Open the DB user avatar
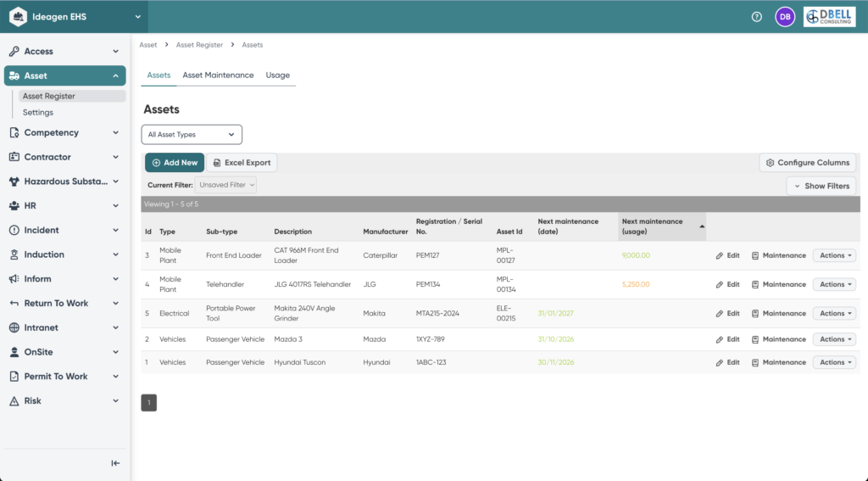 tap(785, 17)
